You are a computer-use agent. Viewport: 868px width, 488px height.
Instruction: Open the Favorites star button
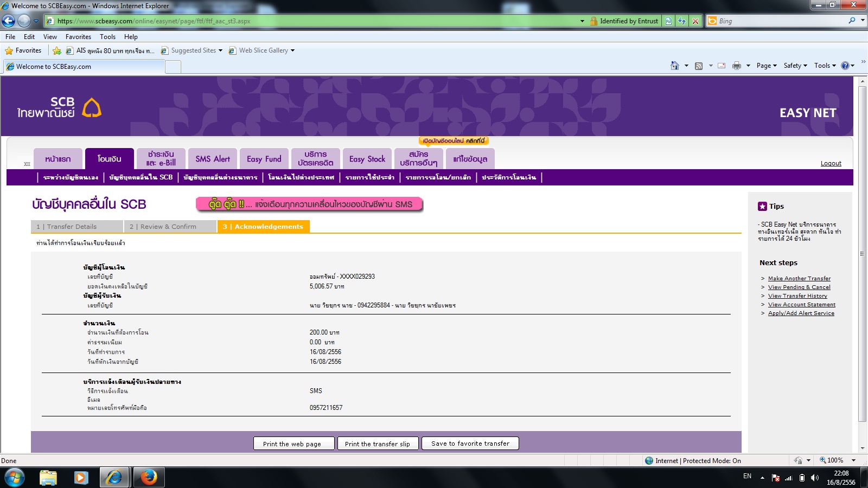pyautogui.click(x=23, y=50)
